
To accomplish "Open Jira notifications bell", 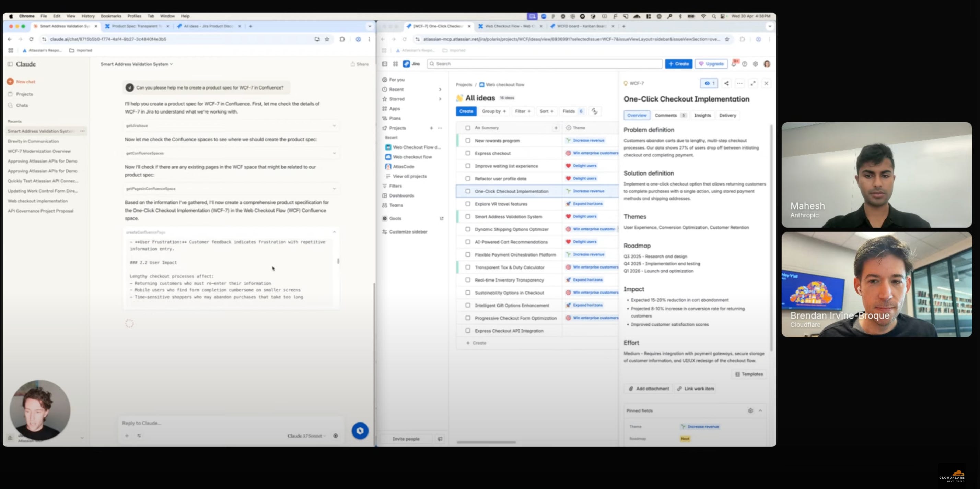I will (734, 64).
